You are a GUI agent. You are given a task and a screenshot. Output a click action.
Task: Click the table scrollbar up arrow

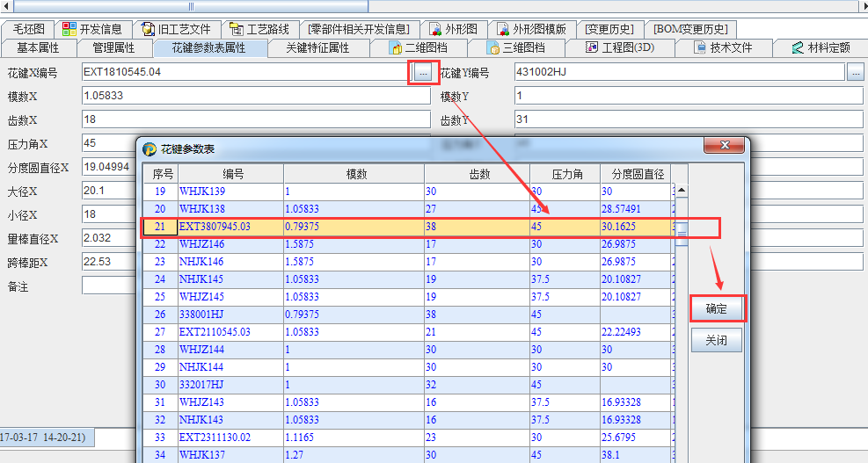click(x=681, y=190)
